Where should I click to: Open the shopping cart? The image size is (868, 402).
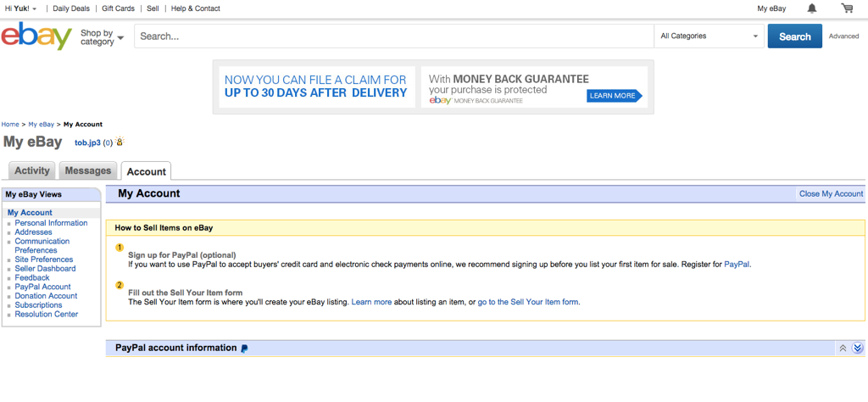pyautogui.click(x=847, y=8)
